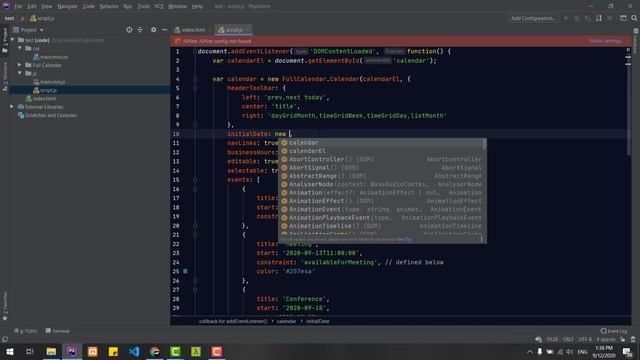Open JSHint settings link
This screenshot has width=640, height=360.
tap(607, 41)
